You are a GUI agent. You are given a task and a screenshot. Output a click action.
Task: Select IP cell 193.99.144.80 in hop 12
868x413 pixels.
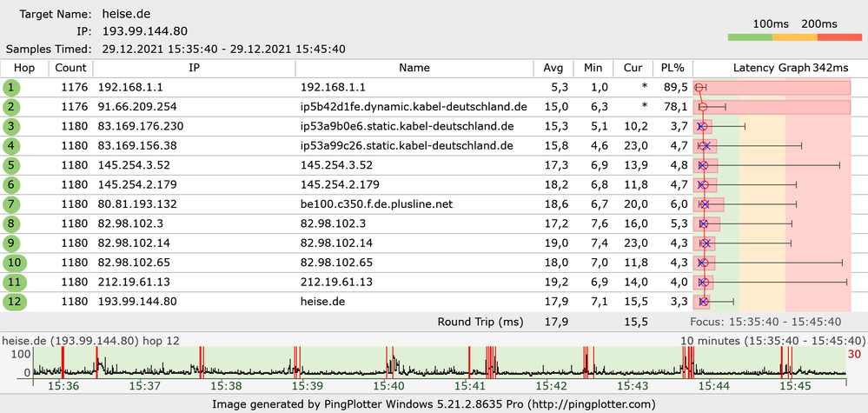[x=137, y=302]
